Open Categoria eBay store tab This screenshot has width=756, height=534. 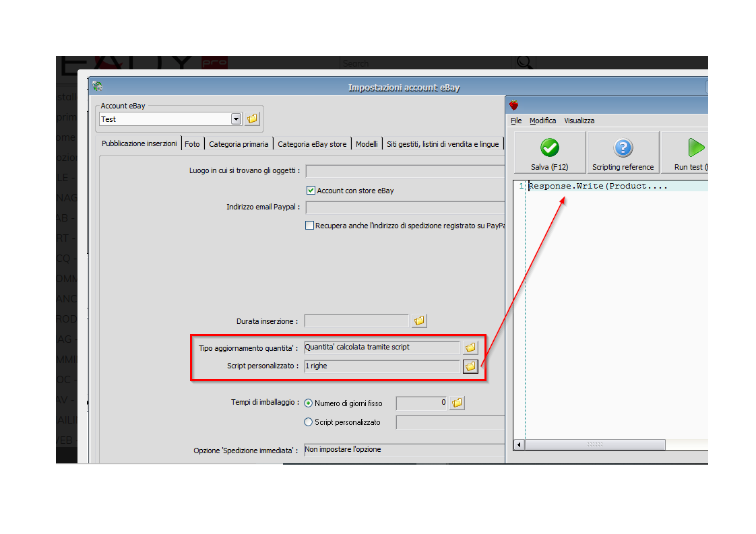[x=312, y=144]
